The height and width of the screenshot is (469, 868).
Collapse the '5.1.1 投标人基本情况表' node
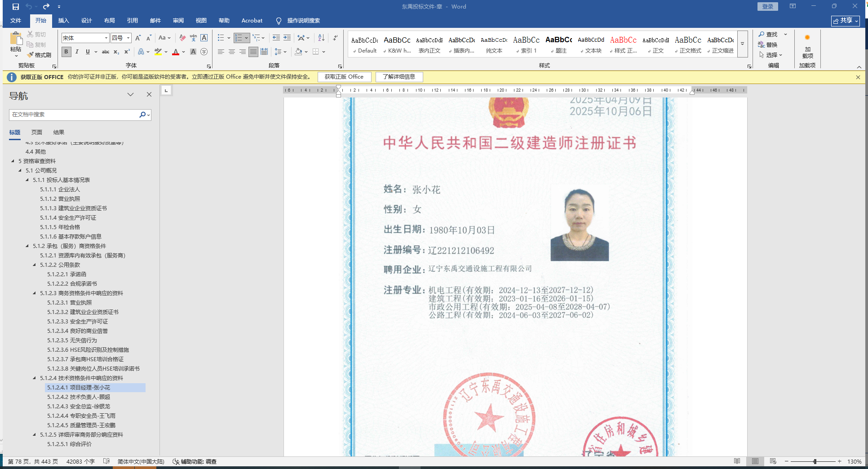coord(27,180)
